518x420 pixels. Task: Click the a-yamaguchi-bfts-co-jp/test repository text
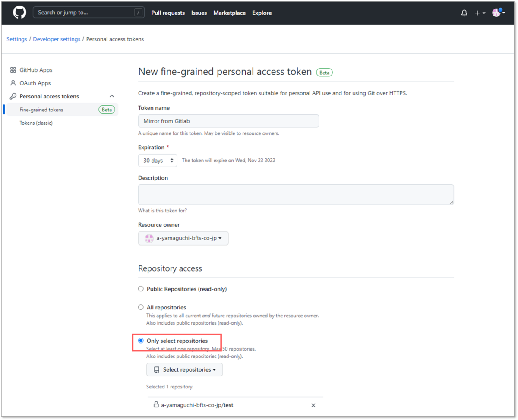(x=197, y=405)
